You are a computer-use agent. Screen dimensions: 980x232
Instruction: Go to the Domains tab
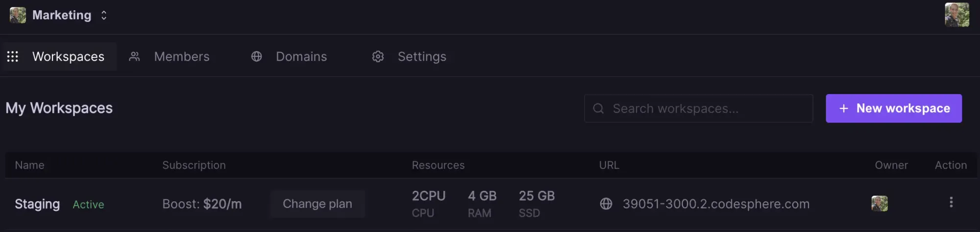coord(301,56)
